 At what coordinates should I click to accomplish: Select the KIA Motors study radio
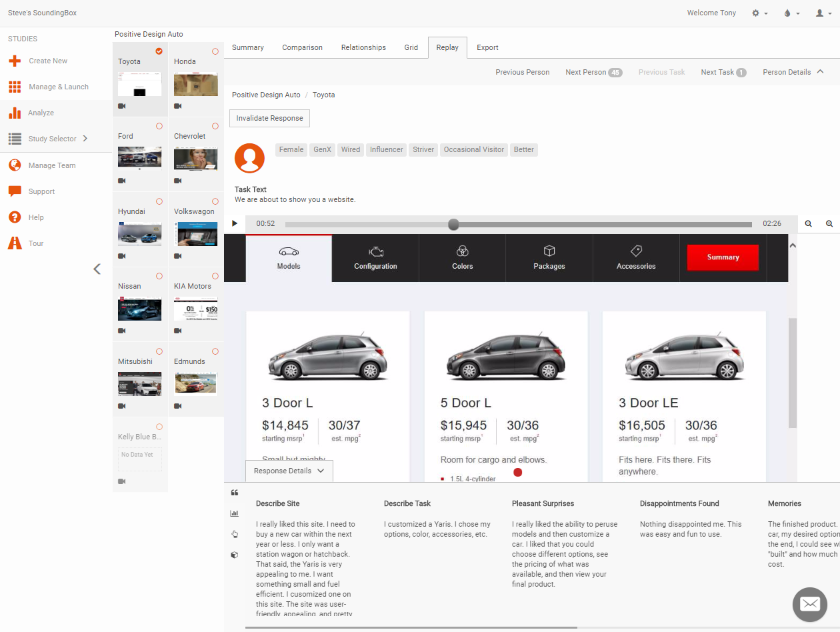pyautogui.click(x=215, y=276)
